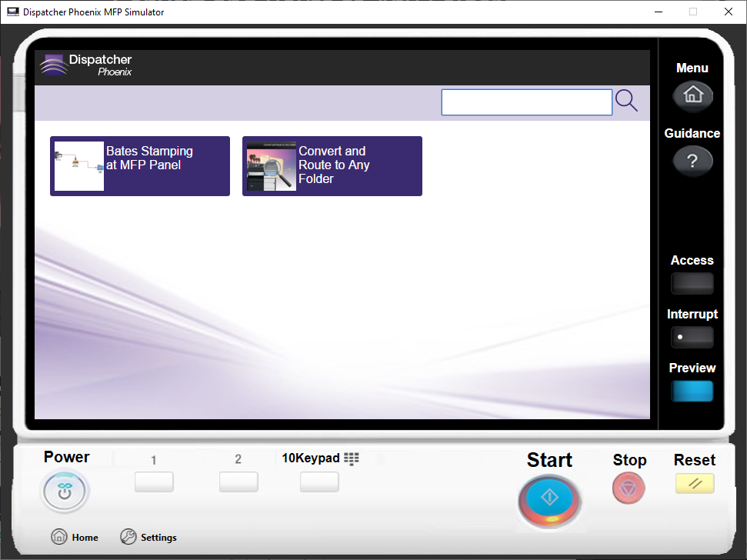Toggle the Power button
Image resolution: width=747 pixels, height=560 pixels.
point(65,491)
